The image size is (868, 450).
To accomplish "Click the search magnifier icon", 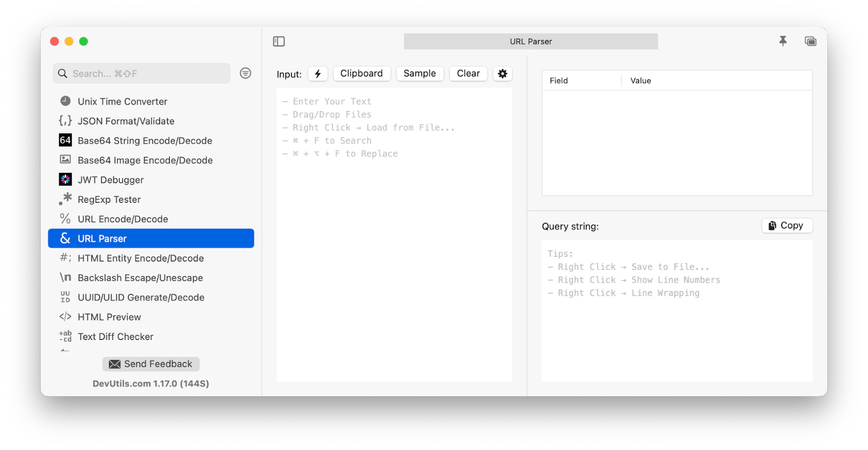I will tap(63, 73).
